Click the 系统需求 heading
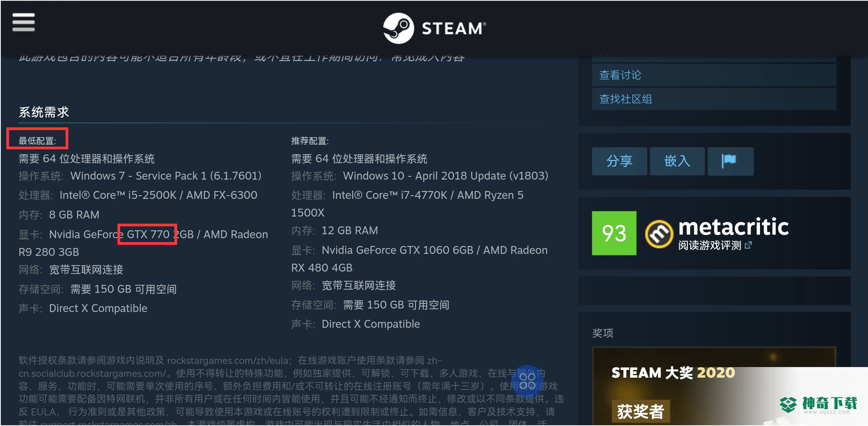 point(44,112)
